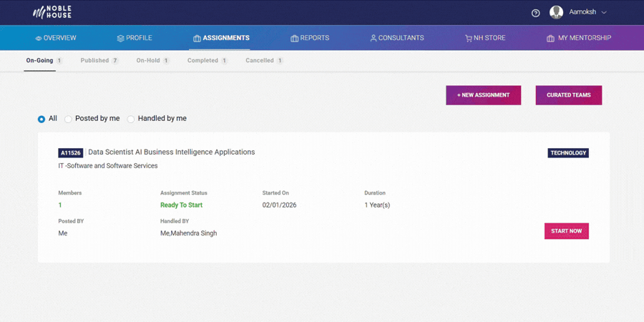
Task: Switch to the Published tab
Action: [94, 61]
